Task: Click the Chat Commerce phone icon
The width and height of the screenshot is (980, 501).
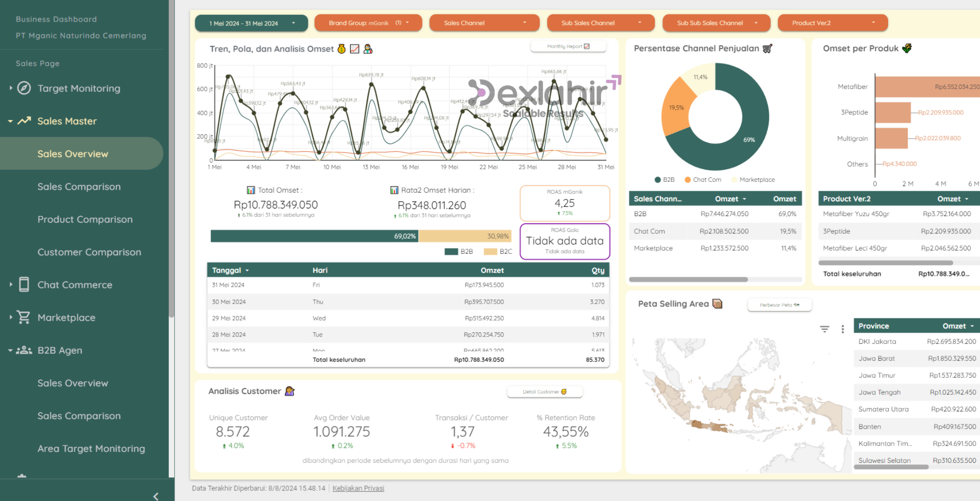Action: point(24,284)
